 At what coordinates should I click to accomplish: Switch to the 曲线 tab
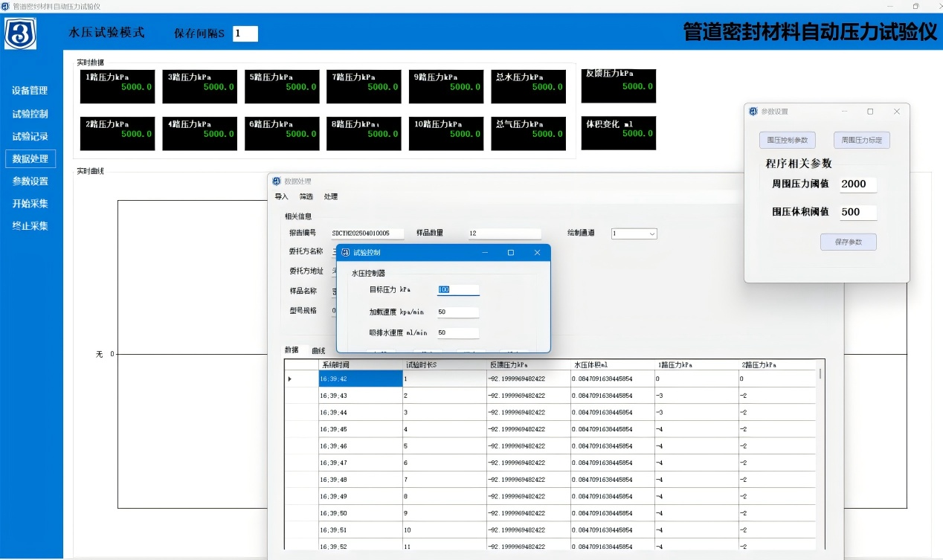click(318, 350)
